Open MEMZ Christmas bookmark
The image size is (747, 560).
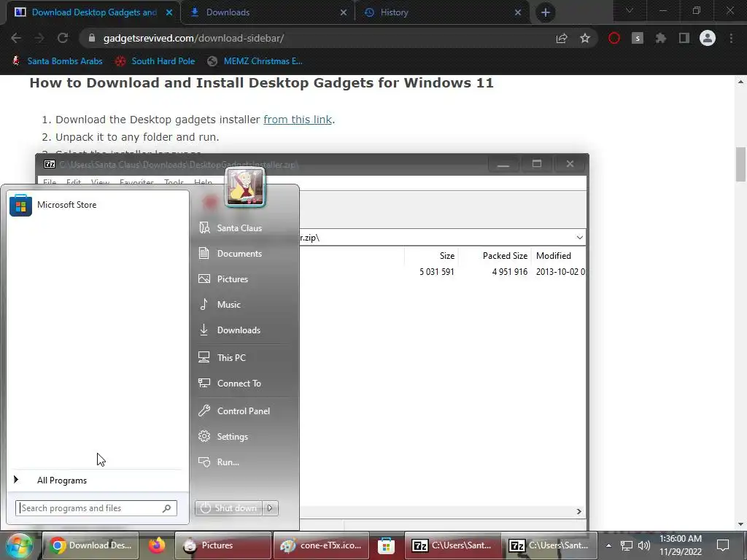255,61
